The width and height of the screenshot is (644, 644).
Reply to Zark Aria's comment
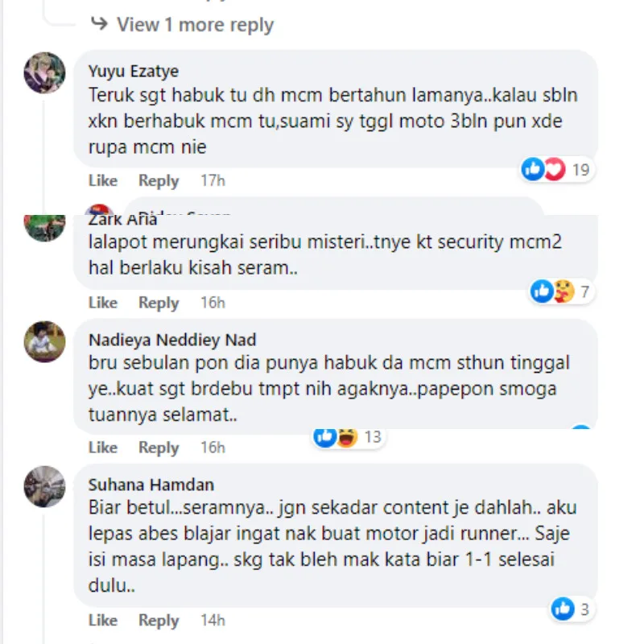[x=159, y=303]
